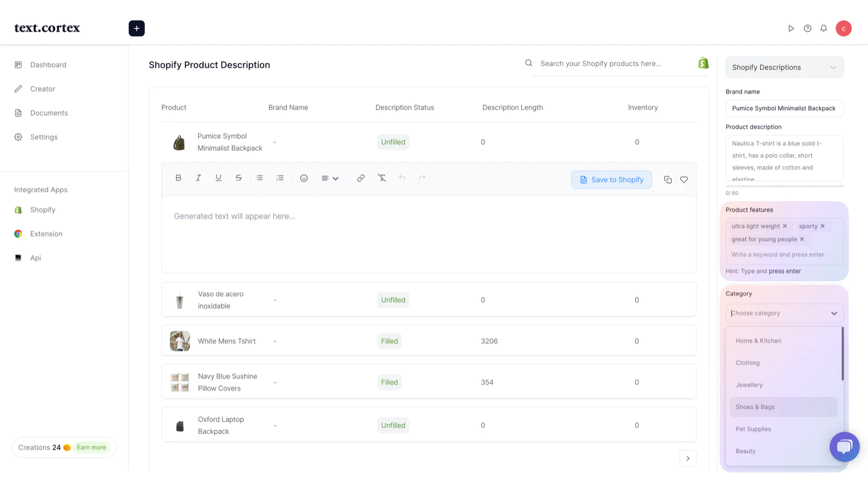Remove the 'sporty' feature tag

(822, 226)
